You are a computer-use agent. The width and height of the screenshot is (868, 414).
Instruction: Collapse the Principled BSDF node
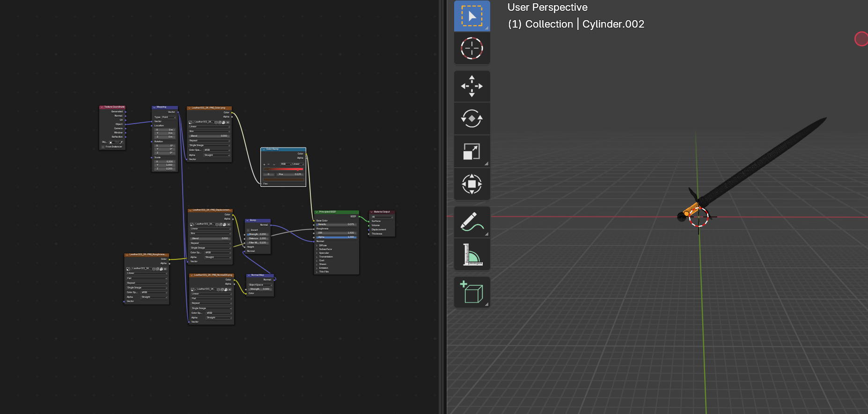tap(316, 212)
